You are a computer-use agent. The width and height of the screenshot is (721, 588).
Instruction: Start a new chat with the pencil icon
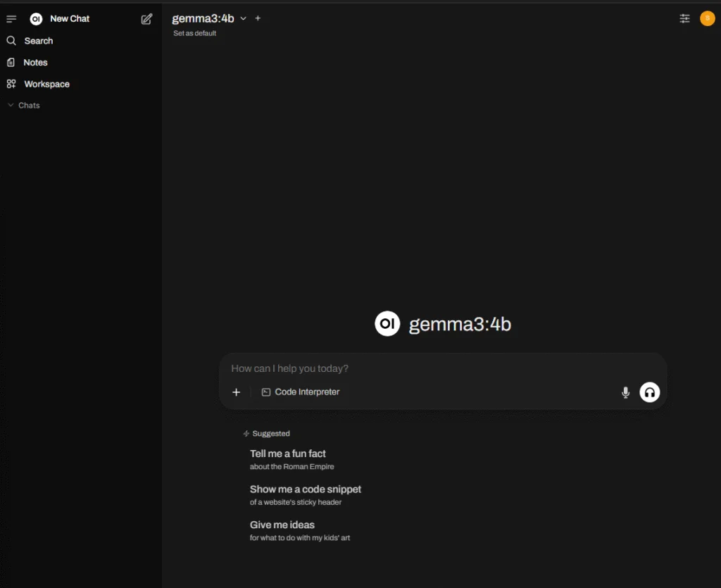point(146,19)
